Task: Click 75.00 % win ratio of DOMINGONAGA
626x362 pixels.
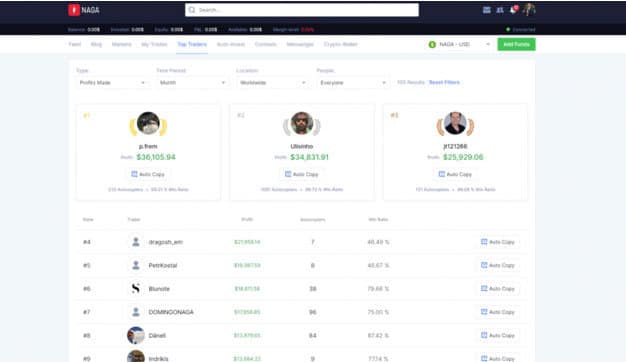Action: coord(378,312)
